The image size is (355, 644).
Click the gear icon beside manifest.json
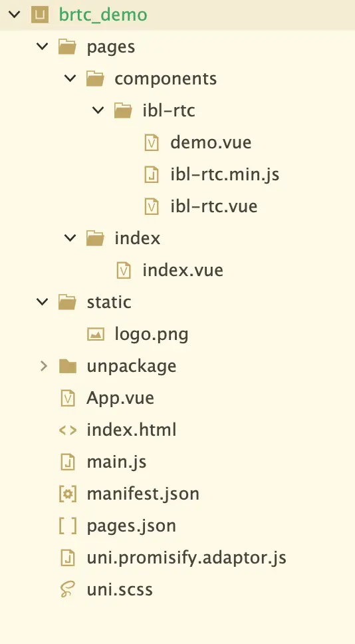pos(68,494)
